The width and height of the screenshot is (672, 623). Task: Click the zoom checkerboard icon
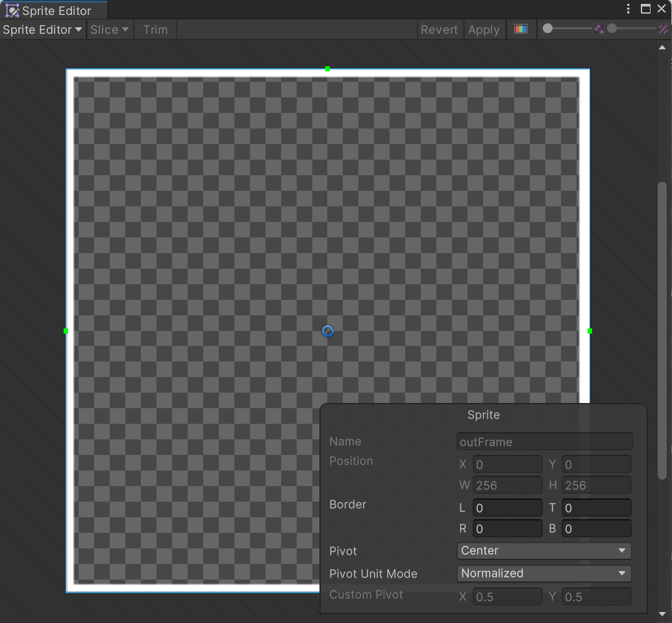point(599,29)
